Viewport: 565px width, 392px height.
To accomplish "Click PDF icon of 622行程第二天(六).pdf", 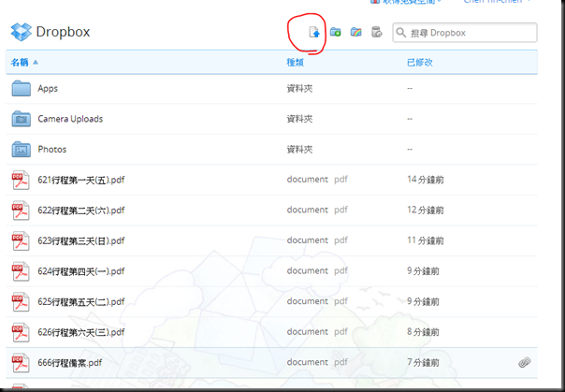I will click(21, 211).
